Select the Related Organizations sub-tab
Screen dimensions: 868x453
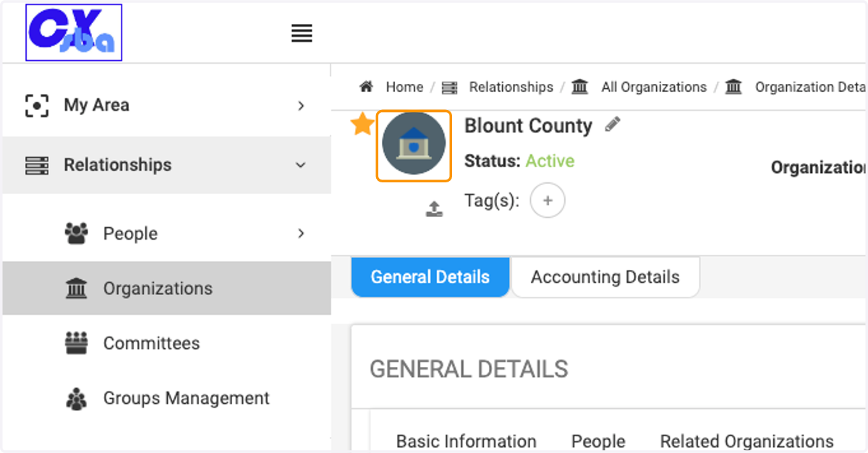[746, 441]
